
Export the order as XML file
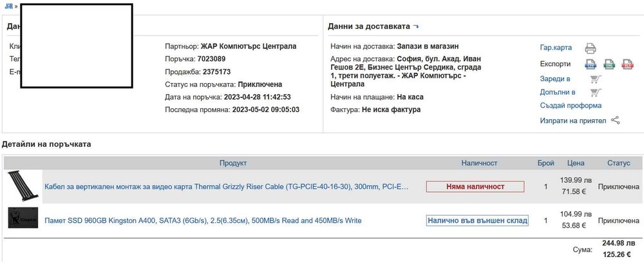609,64
